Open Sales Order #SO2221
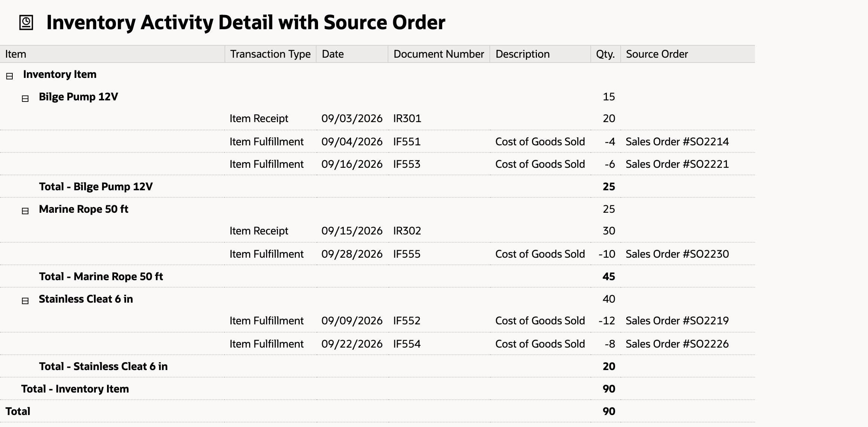The image size is (868, 427). click(x=677, y=164)
